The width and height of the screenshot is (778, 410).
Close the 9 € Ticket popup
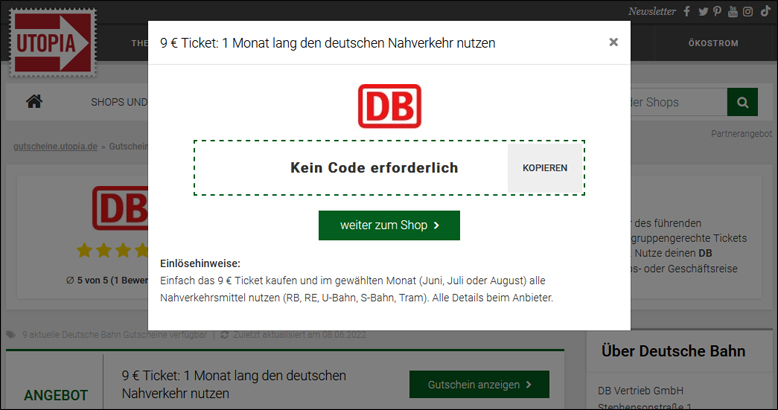click(613, 42)
